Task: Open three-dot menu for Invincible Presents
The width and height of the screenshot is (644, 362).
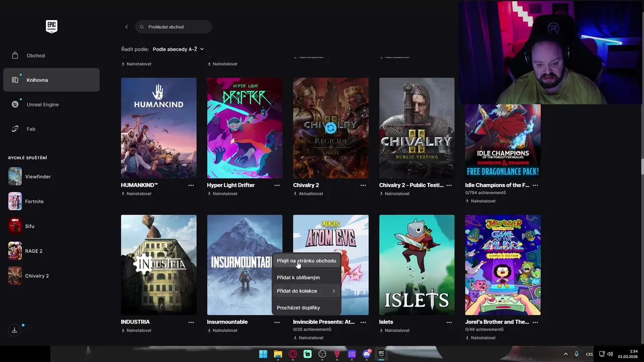Action: (x=363, y=322)
